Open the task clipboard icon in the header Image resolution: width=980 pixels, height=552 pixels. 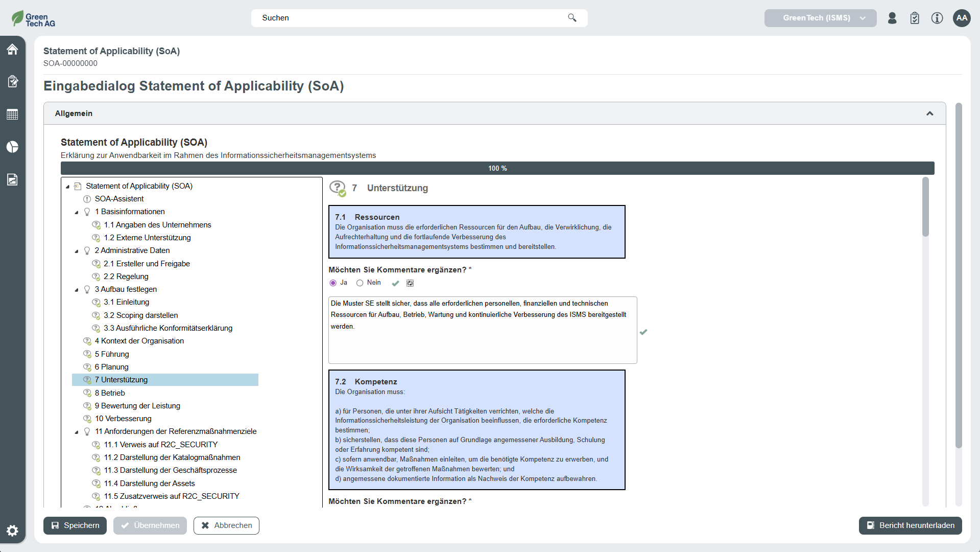tap(914, 18)
